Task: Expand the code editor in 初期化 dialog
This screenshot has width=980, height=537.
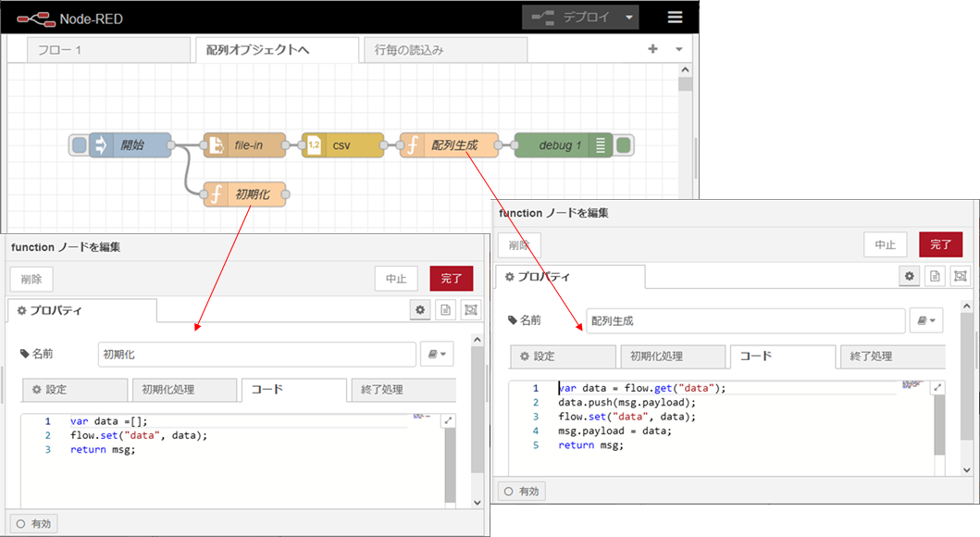Action: pos(449,420)
